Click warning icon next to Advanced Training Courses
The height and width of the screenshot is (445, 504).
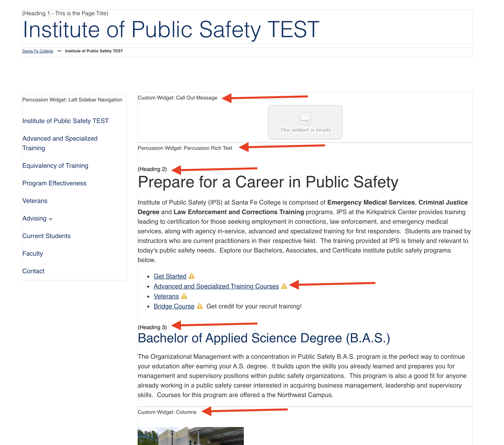[x=284, y=286]
